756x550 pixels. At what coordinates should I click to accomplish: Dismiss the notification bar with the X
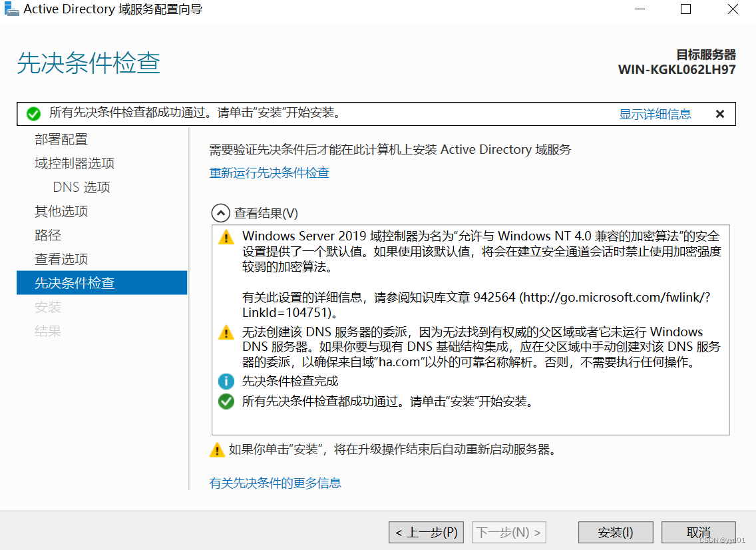pyautogui.click(x=720, y=114)
